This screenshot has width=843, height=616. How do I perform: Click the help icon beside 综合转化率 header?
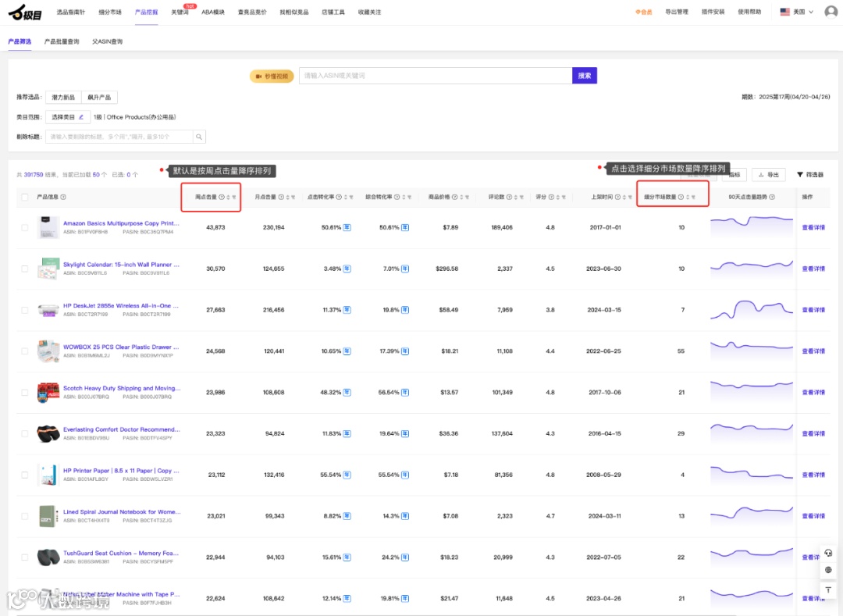[x=397, y=197]
